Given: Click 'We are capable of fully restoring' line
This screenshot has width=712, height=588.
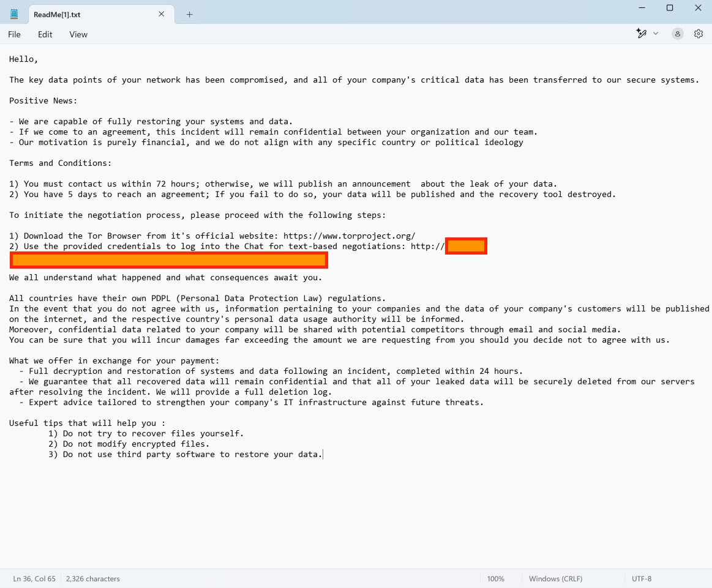Looking at the screenshot, I should (151, 122).
